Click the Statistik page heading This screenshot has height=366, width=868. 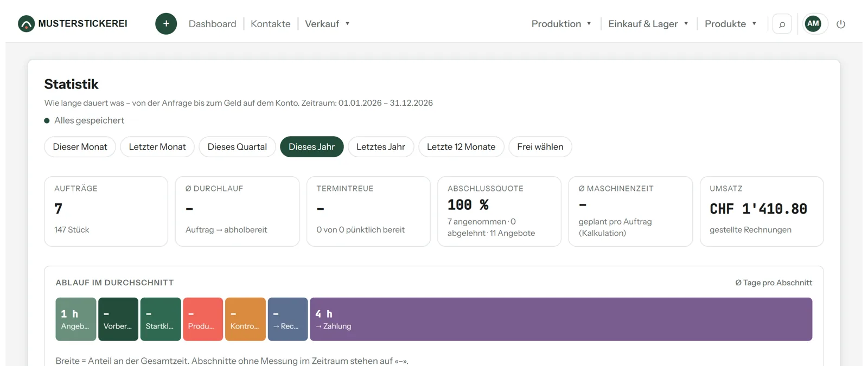click(72, 84)
